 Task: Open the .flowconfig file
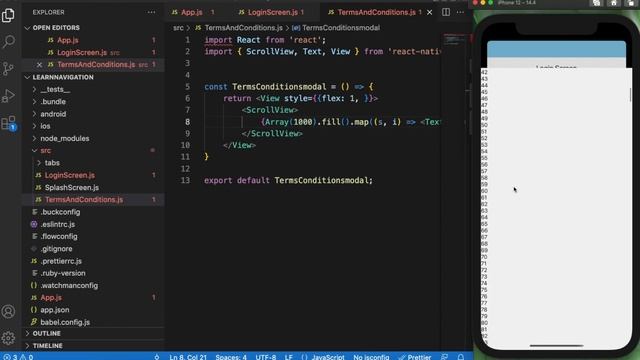pos(59,236)
